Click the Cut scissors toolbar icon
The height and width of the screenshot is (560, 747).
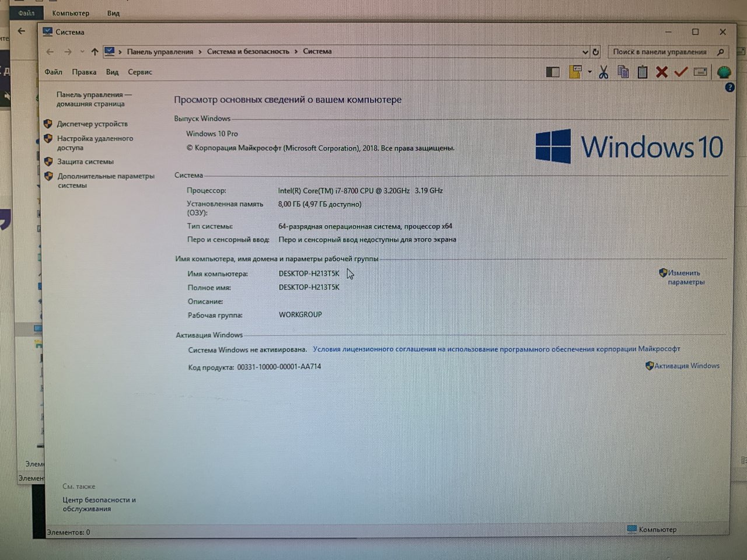(x=603, y=72)
